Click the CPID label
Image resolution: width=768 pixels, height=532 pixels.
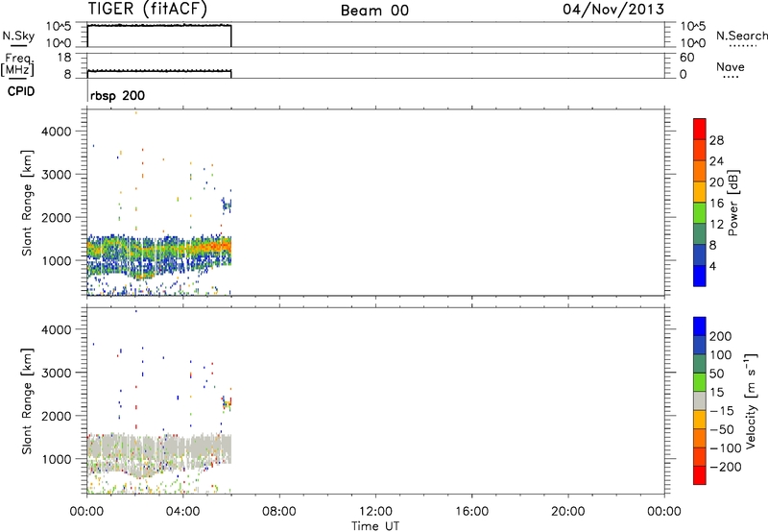[21, 91]
